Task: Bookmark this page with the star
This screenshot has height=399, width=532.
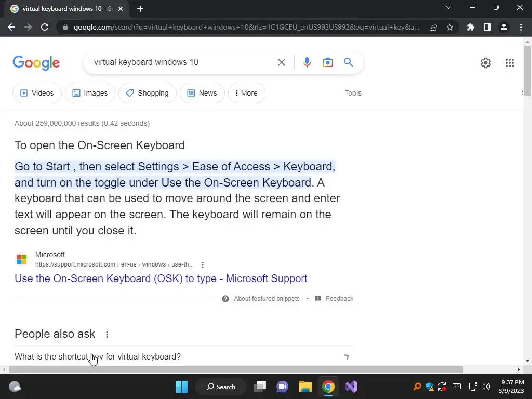Action: point(450,27)
